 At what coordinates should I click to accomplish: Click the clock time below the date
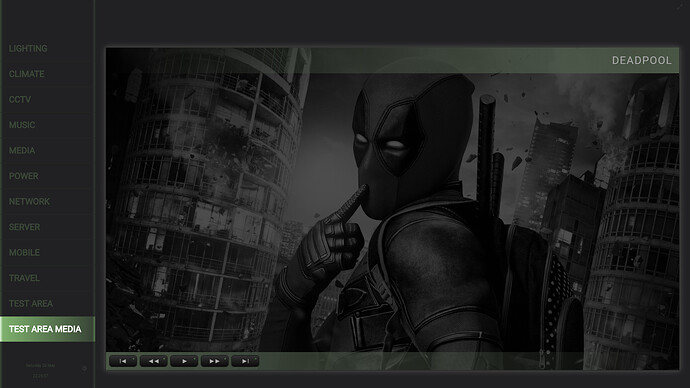(40, 376)
